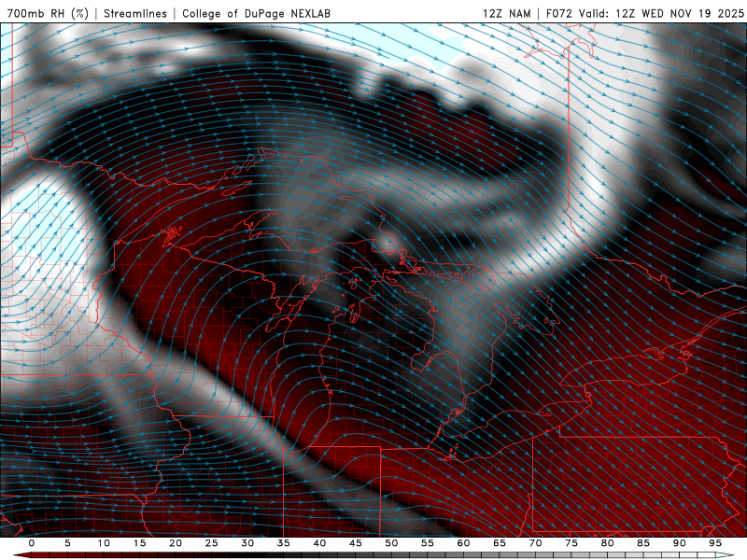This screenshot has width=747, height=560.
Task: Click the '40' value on color scale
Action: coord(319,543)
